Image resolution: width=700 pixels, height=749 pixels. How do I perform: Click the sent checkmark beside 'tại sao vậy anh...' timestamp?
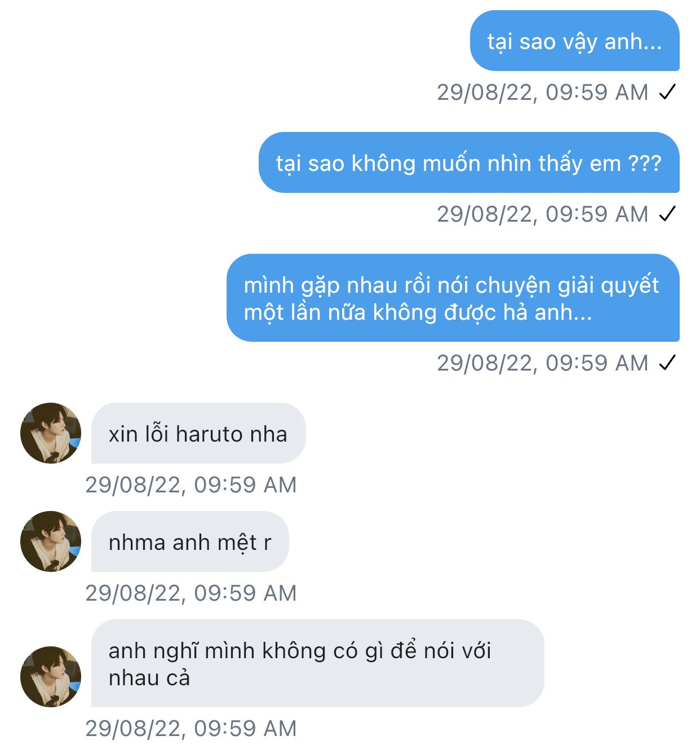click(667, 92)
